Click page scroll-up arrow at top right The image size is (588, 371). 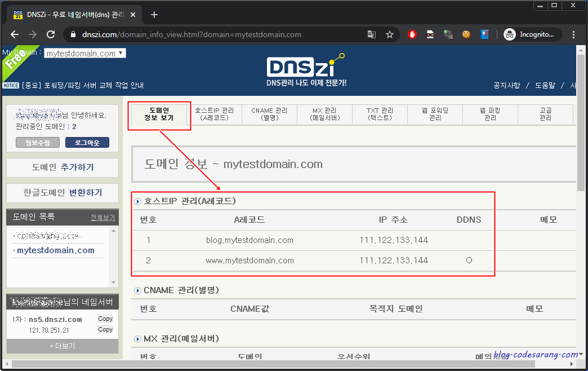coord(581,50)
